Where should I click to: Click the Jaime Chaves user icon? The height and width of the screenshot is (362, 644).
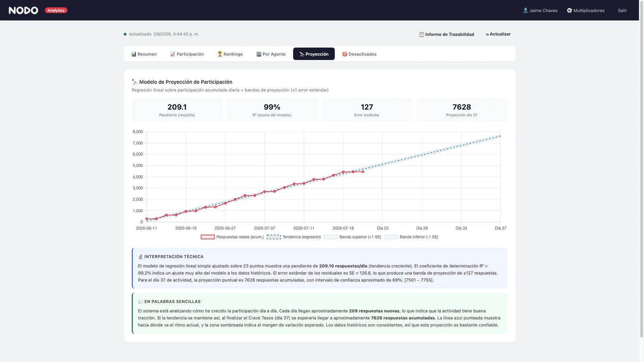click(x=525, y=10)
